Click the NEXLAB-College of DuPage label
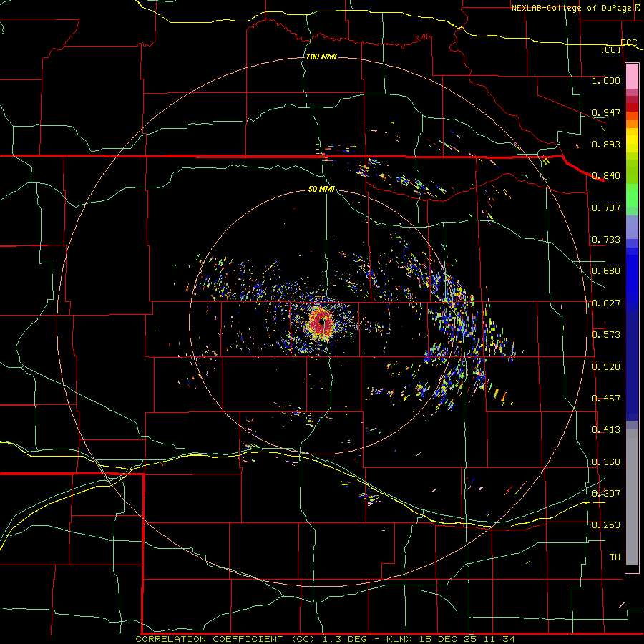Image resolution: width=644 pixels, height=644 pixels. click(x=575, y=8)
